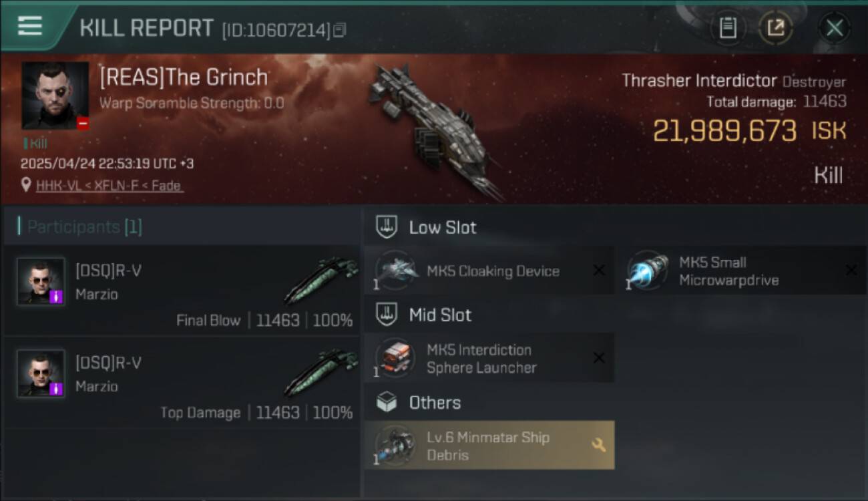Share kill report via export icon

775,27
